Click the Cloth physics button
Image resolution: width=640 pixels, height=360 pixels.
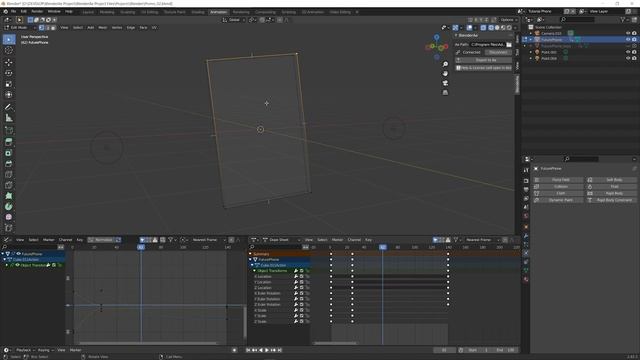(x=558, y=193)
